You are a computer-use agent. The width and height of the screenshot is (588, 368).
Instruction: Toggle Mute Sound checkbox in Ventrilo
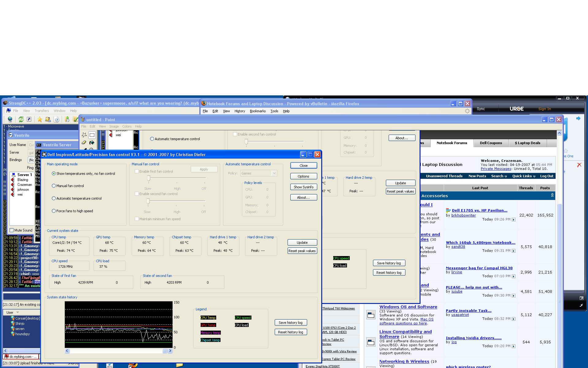pos(12,230)
